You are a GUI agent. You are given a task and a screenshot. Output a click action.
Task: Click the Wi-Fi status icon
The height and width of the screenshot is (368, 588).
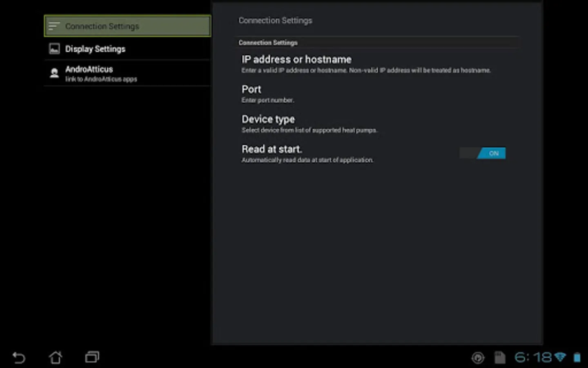tap(560, 357)
